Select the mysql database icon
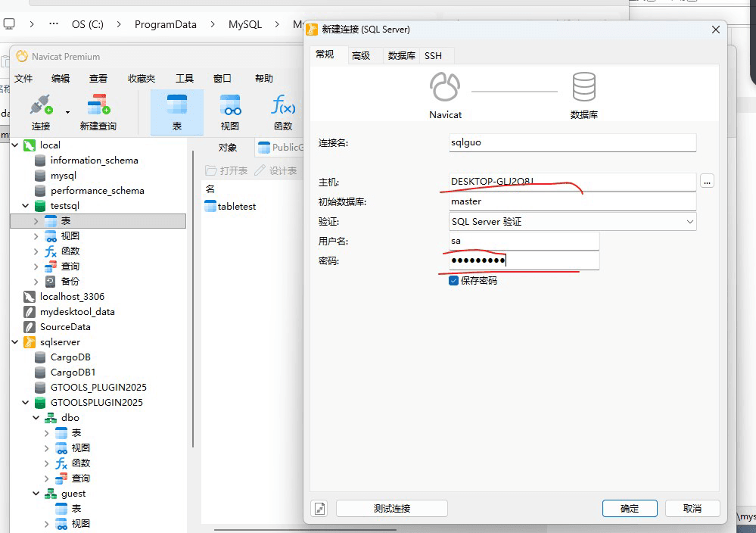Screen dimensions: 756x533 [x=41, y=176]
